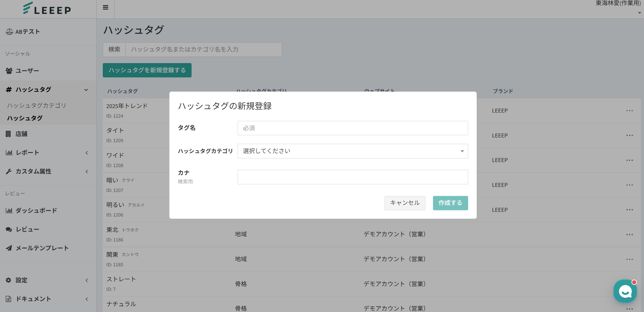Click the レビュー speech bubbles icon

point(9,229)
